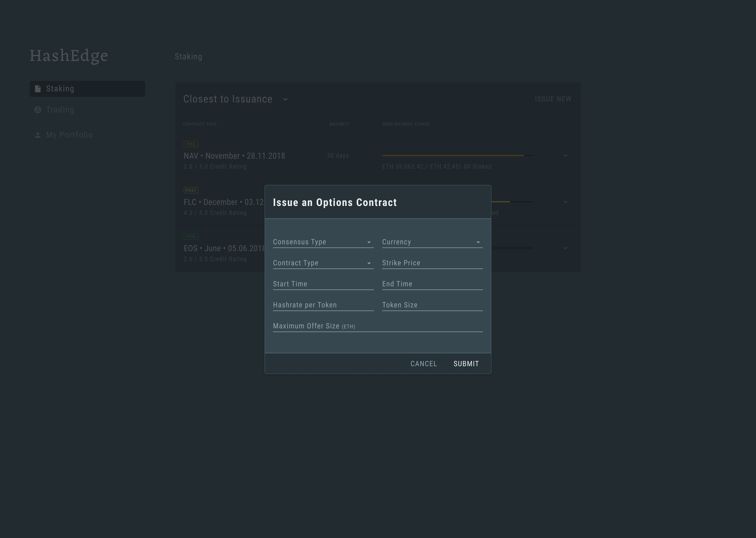
Task: Click into Maximum Offer Size field
Action: pyautogui.click(x=377, y=326)
